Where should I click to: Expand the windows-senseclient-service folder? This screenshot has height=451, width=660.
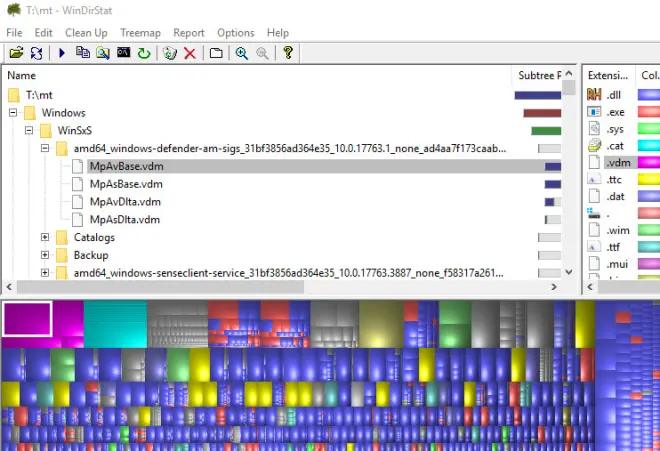pyautogui.click(x=45, y=273)
